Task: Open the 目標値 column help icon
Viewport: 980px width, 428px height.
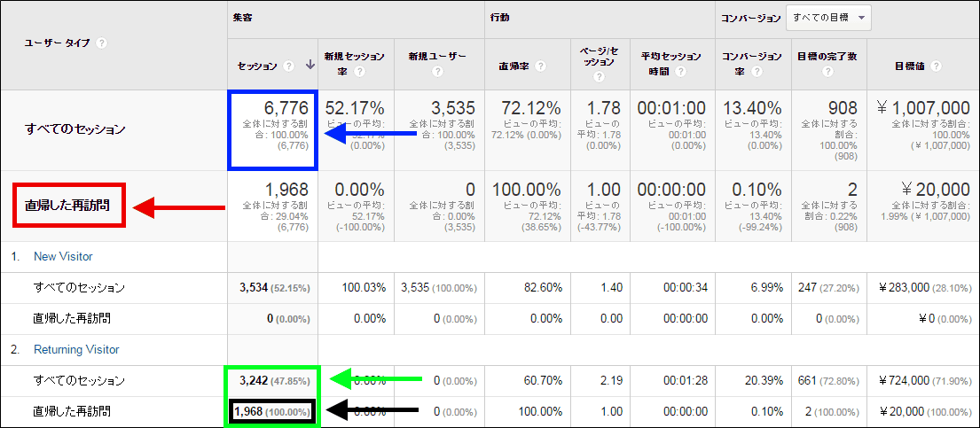Action: (x=937, y=66)
